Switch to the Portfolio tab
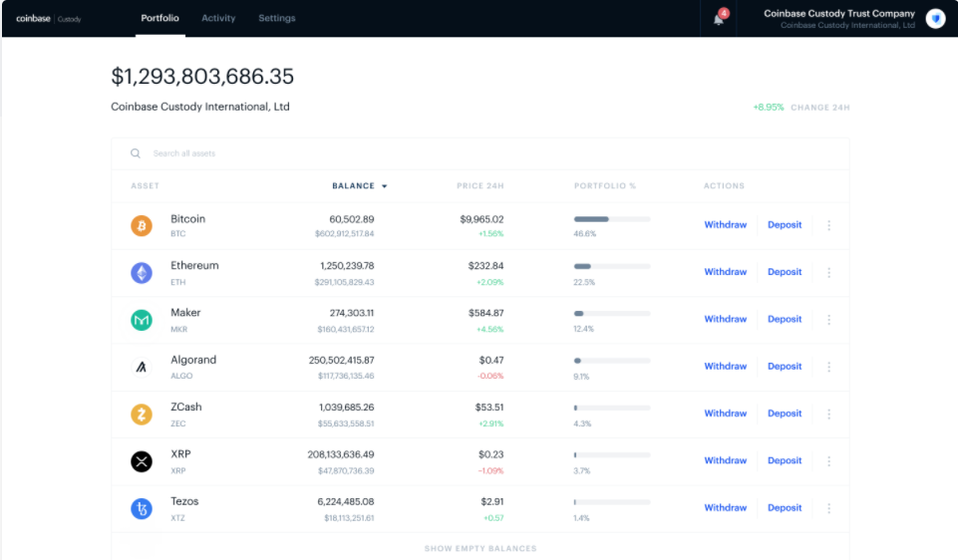Screen dimensions: 958x560 pos(160,18)
